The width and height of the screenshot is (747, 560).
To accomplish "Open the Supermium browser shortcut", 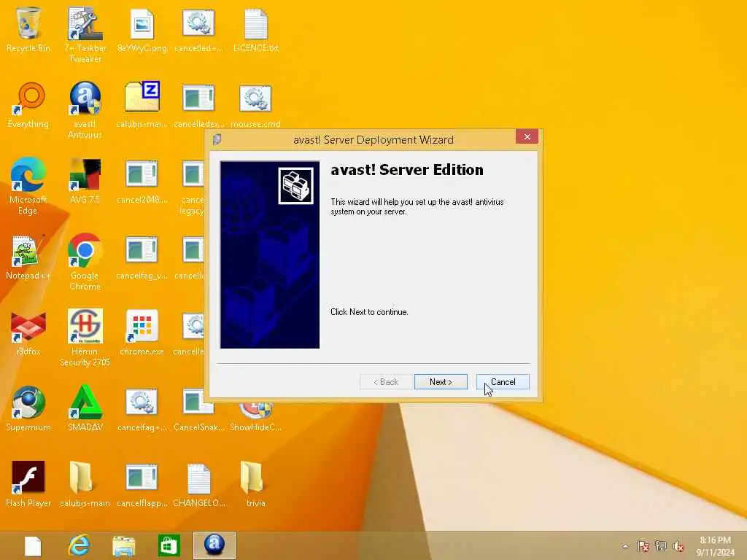I will point(28,408).
